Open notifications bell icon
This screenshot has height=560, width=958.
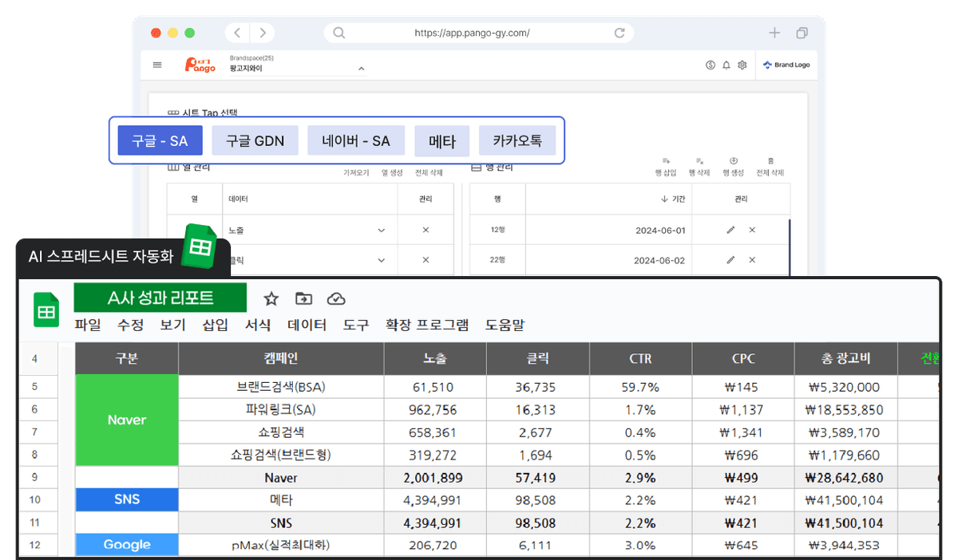[x=726, y=65]
